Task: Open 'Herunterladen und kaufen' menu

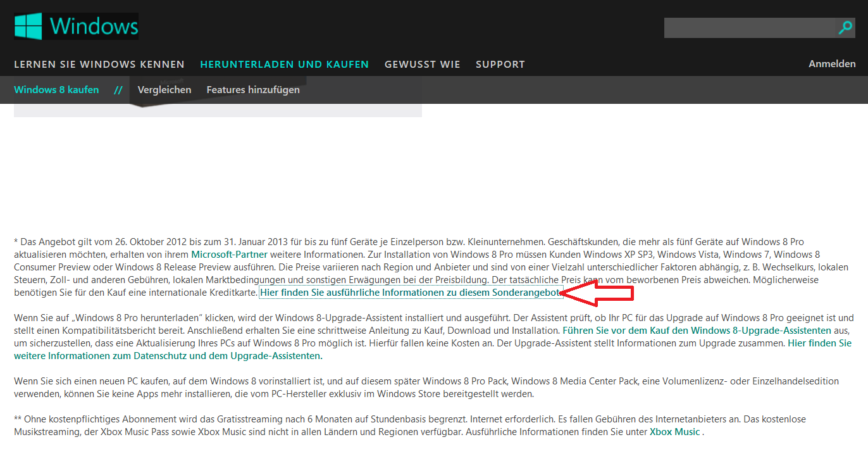Action: (284, 64)
